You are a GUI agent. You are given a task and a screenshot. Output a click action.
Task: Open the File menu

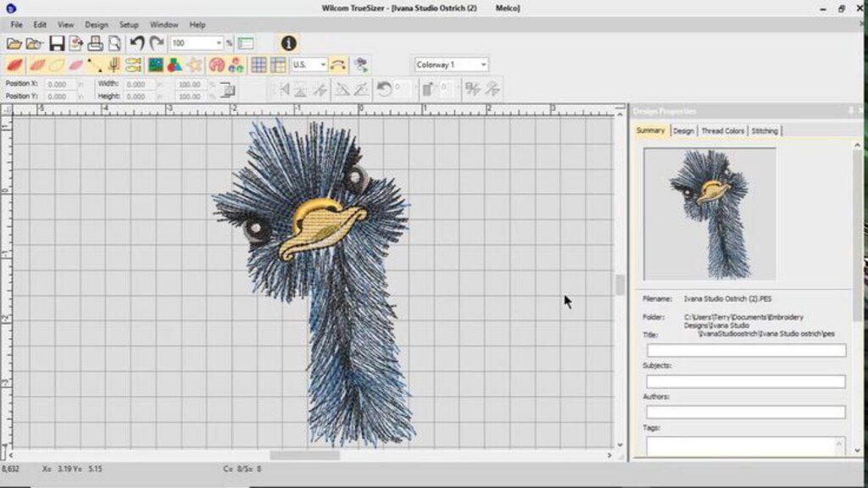(x=17, y=25)
